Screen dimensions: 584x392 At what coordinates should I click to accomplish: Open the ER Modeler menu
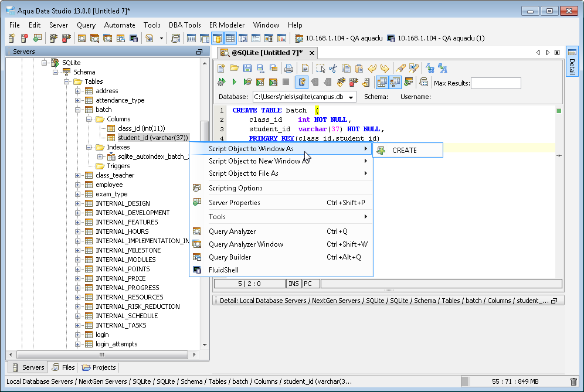tap(227, 25)
